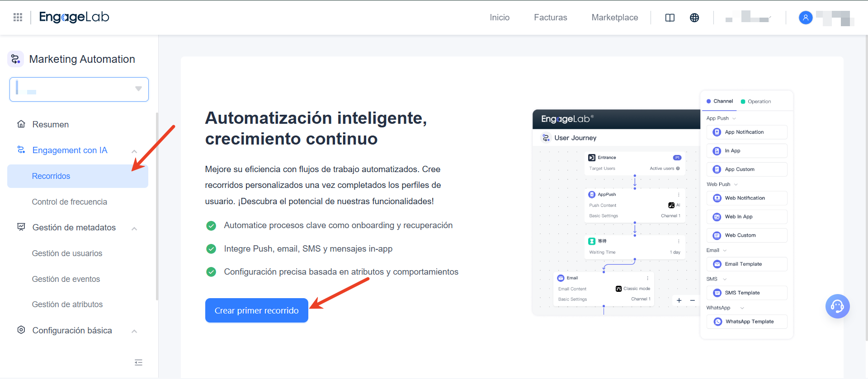Screen dimensions: 868x379
Task: Click the sidebar vertical scrollbar
Action: click(157, 206)
